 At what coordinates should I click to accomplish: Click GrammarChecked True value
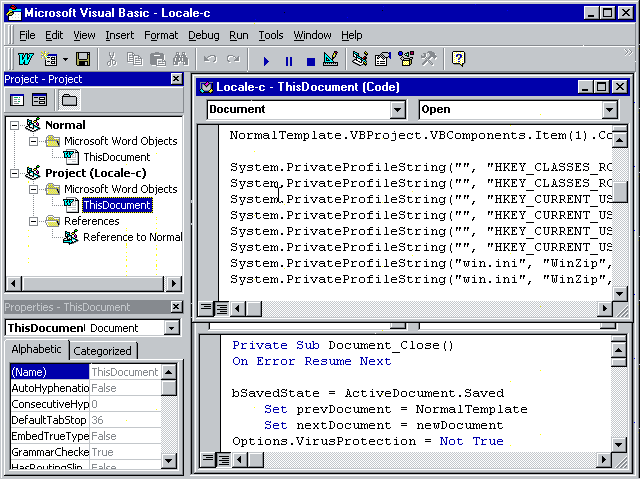[x=125, y=452]
